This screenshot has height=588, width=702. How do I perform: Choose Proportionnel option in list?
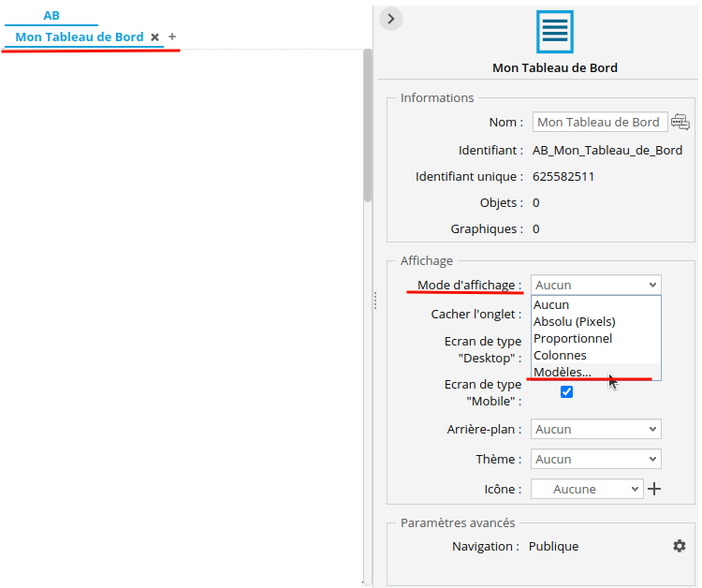(573, 338)
